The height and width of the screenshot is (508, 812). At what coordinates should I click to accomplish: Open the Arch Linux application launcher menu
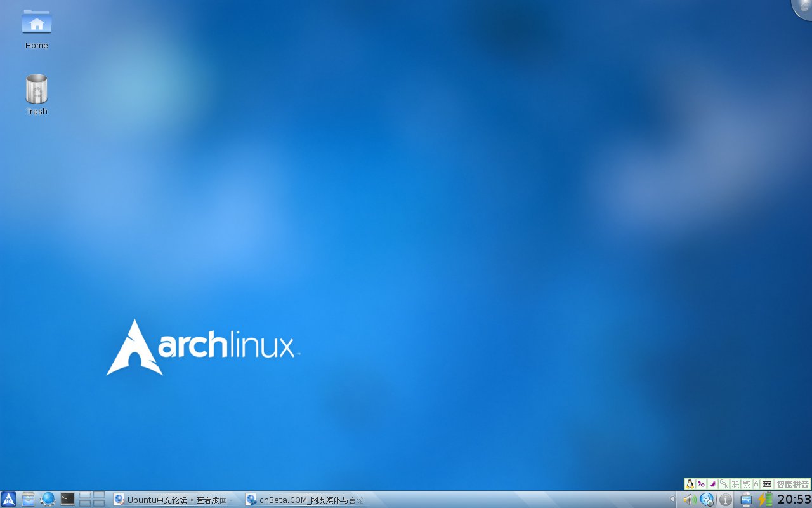8,499
